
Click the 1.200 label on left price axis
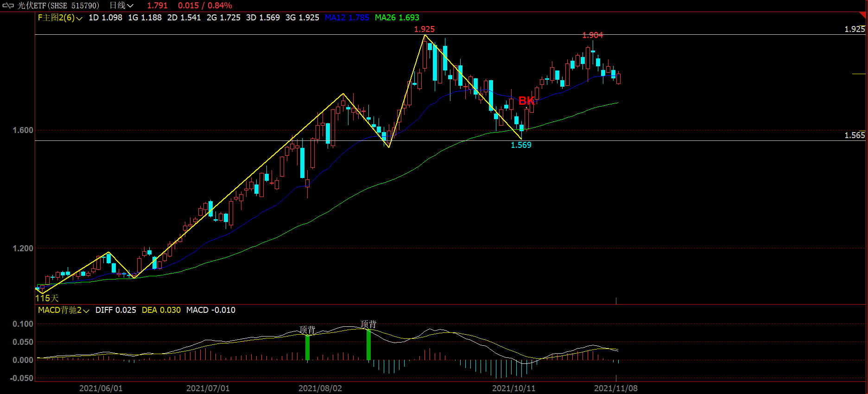pyautogui.click(x=23, y=248)
